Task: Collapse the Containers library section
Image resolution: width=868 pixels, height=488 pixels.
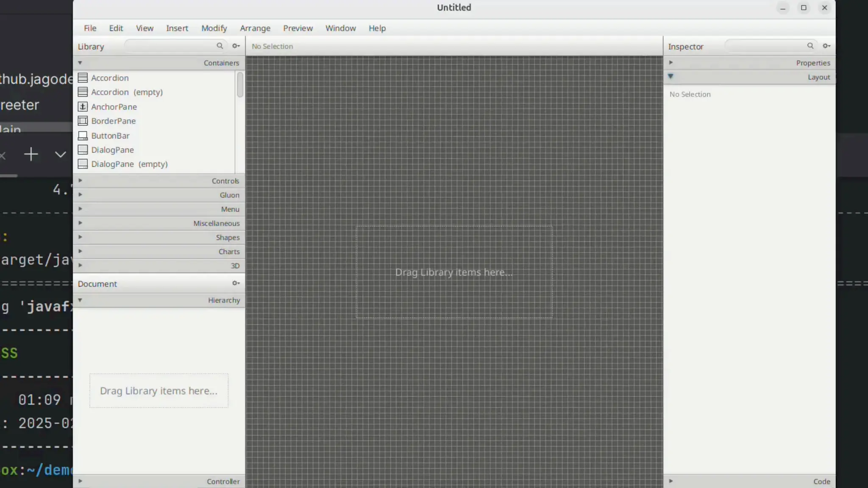Action: (80, 63)
